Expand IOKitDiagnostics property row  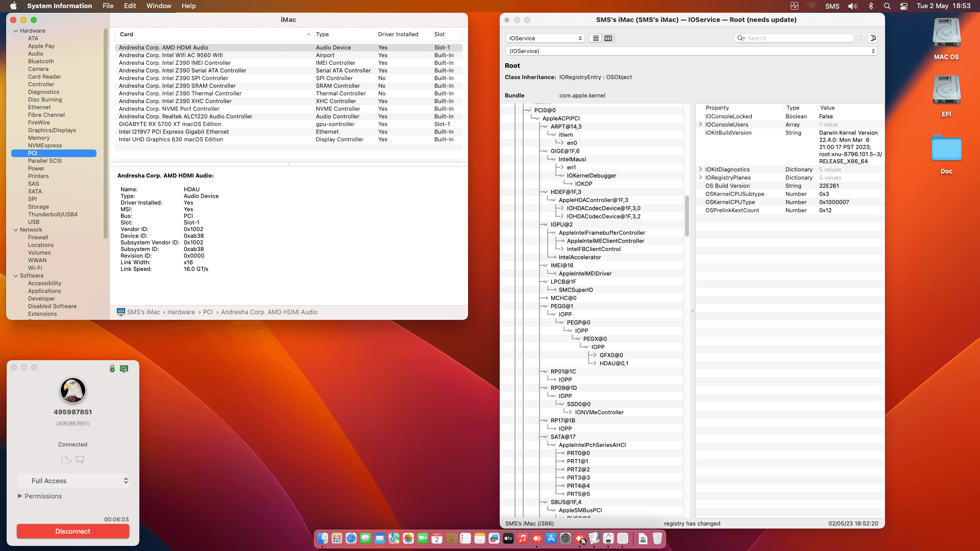(700, 169)
